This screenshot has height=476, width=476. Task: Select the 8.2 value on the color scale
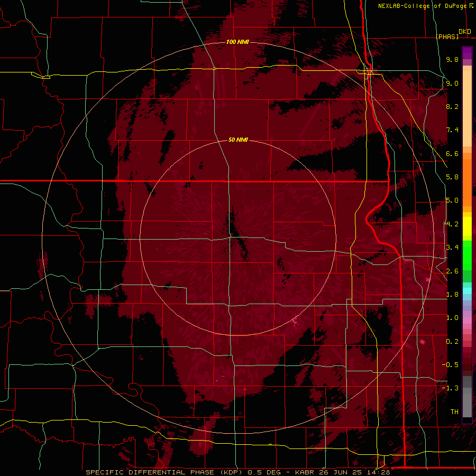[x=452, y=106]
